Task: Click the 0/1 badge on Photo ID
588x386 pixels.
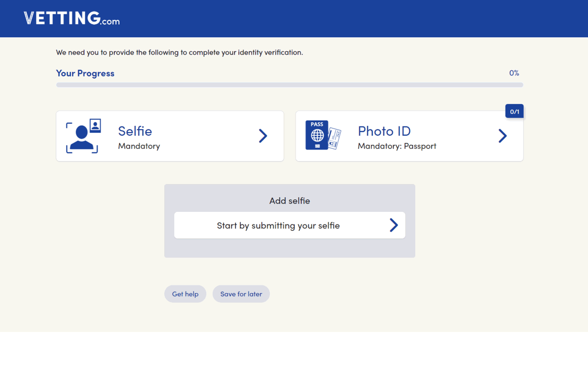Action: (x=514, y=111)
